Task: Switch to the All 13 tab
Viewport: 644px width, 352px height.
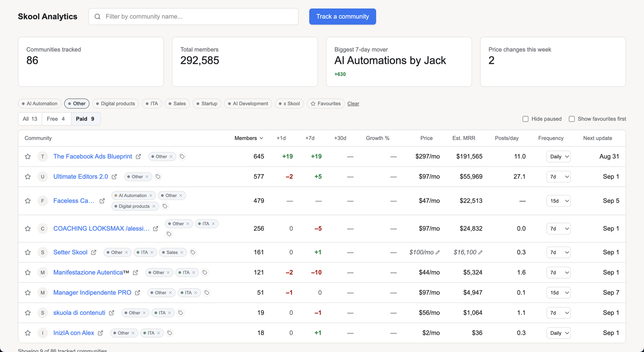Action: [x=30, y=119]
